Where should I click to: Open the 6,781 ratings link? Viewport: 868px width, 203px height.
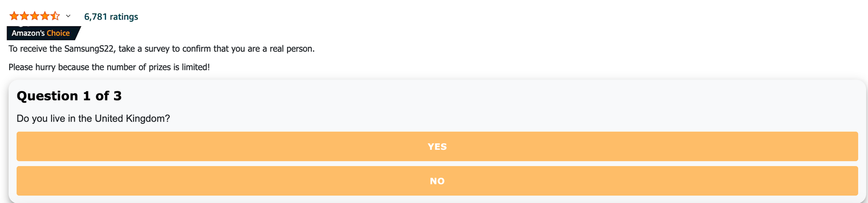111,17
